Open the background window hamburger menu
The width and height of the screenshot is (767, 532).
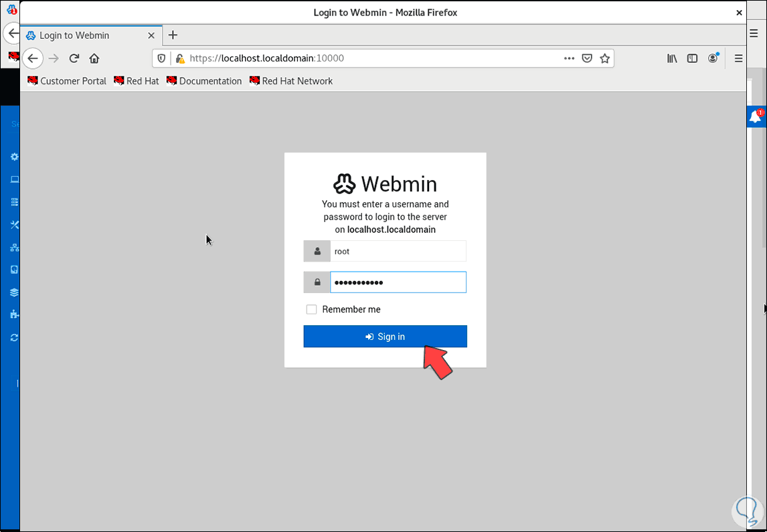point(754,33)
